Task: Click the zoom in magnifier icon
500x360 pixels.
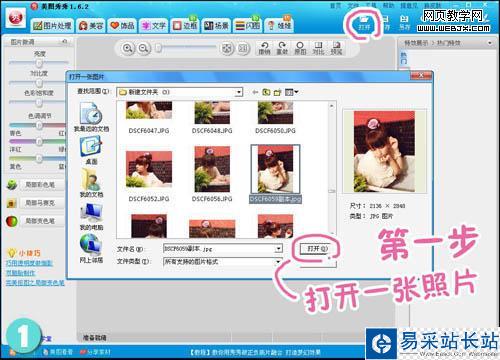Action: [x=128, y=49]
